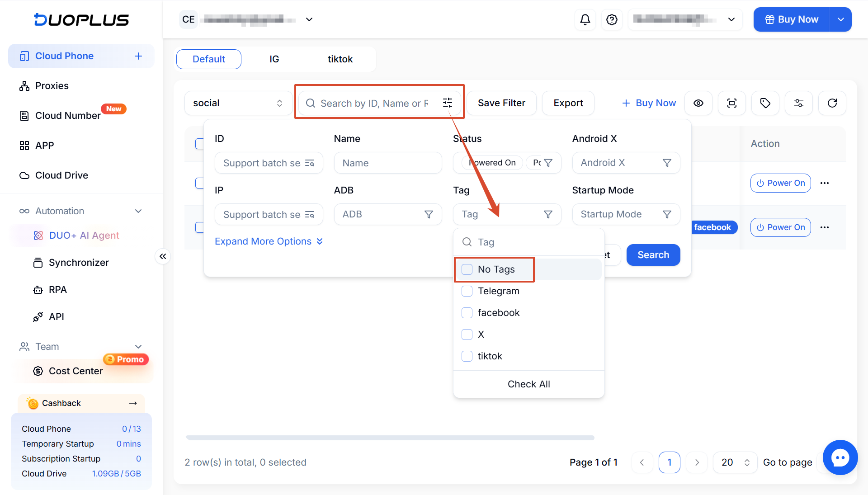Viewport: 868px width, 495px height.
Task: Open the Startup Mode filter dropdown
Action: (626, 214)
